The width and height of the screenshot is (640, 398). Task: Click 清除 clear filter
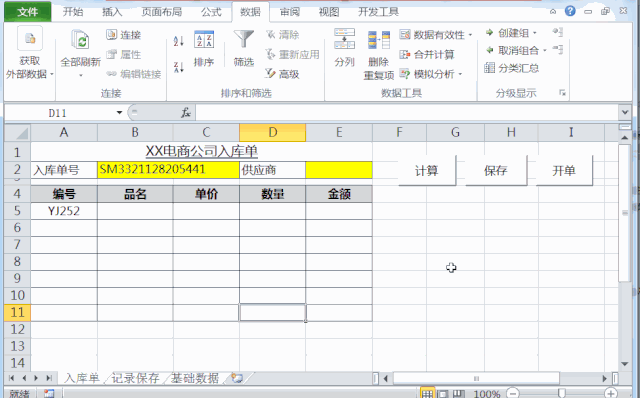click(x=283, y=35)
